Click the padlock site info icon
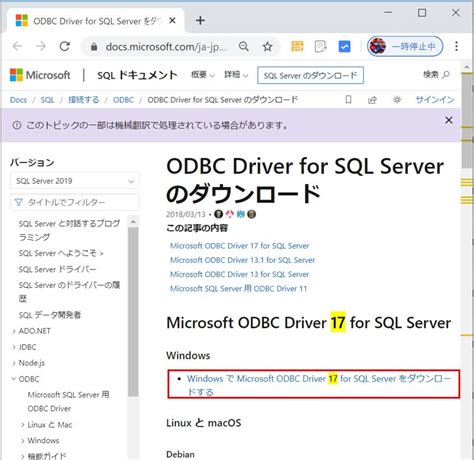This screenshot has height=460, width=474. click(x=94, y=47)
